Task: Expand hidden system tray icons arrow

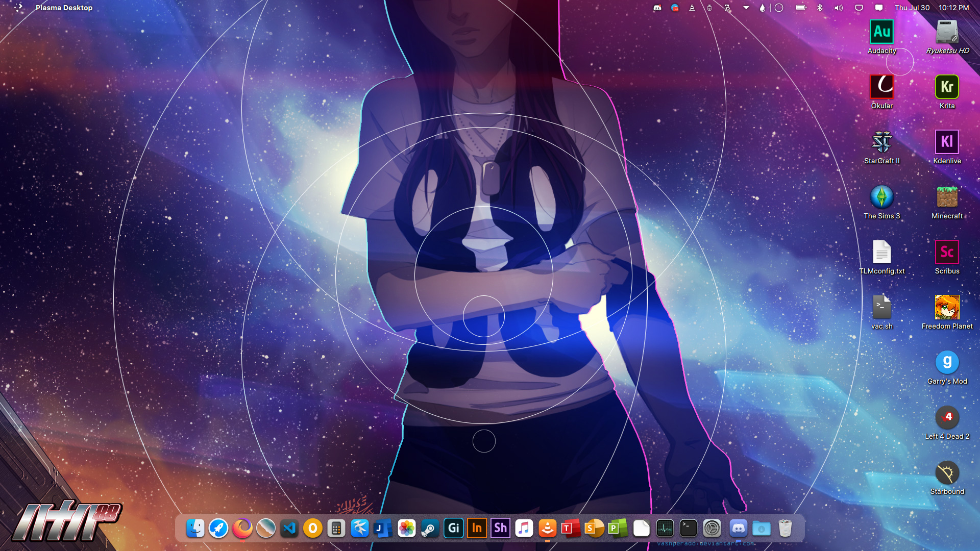Action: 746,8
